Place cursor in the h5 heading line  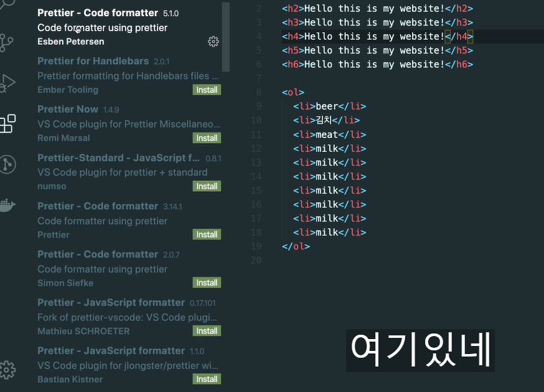377,50
